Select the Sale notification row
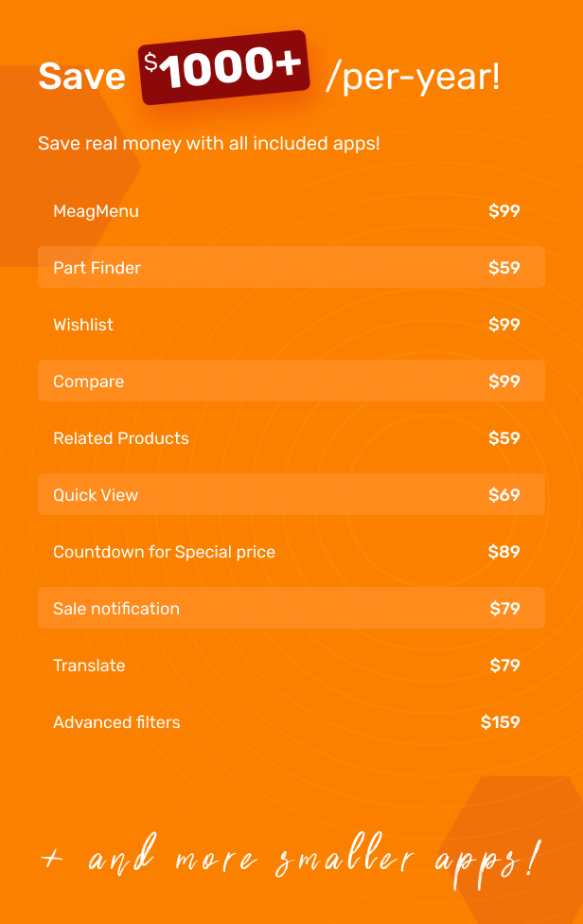This screenshot has width=583, height=924. coord(291,608)
